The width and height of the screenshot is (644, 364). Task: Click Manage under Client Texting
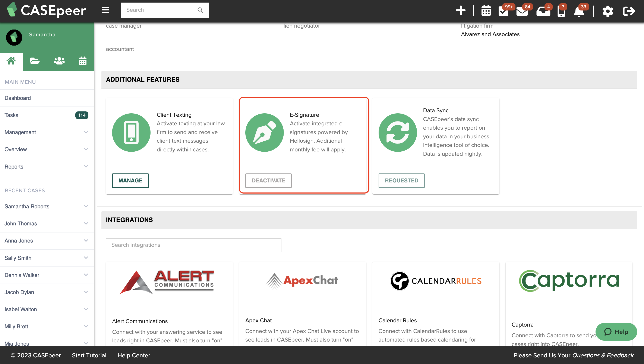pos(130,181)
